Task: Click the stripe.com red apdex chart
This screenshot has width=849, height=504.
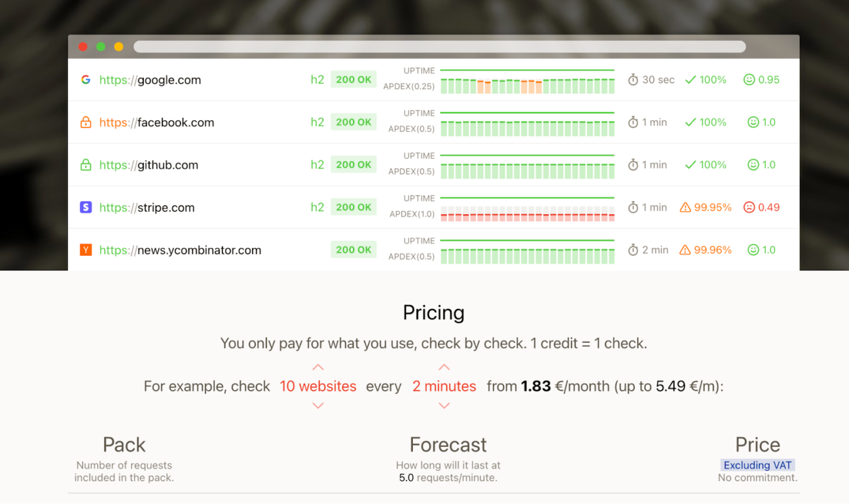Action: click(x=528, y=214)
